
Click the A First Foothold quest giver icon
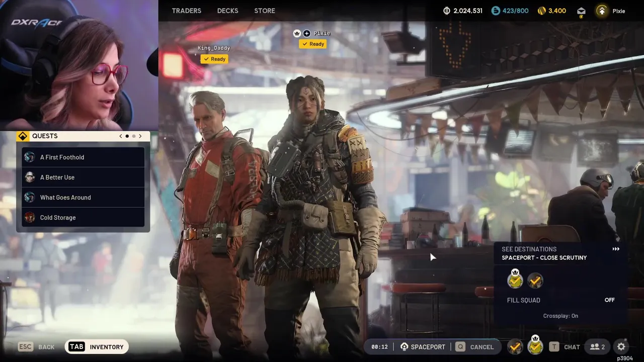(30, 157)
